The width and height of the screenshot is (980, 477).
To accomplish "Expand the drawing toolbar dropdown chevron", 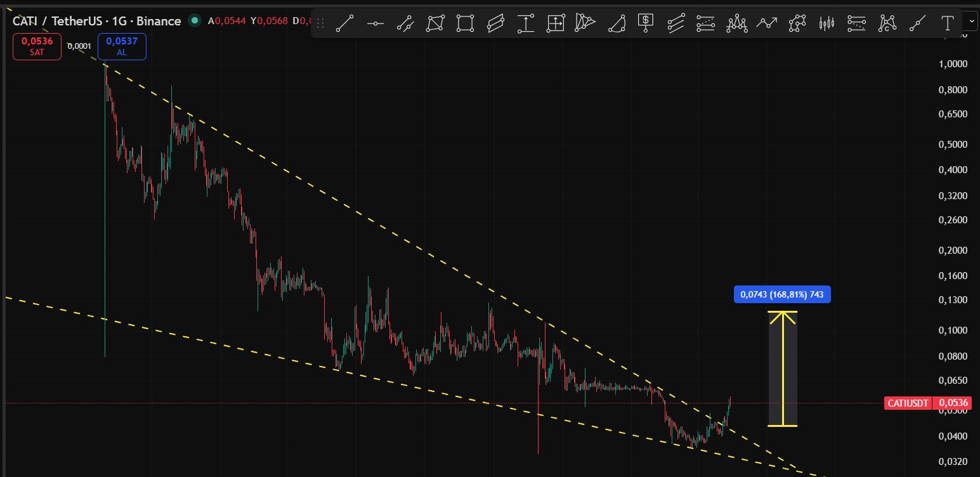I will click(972, 22).
